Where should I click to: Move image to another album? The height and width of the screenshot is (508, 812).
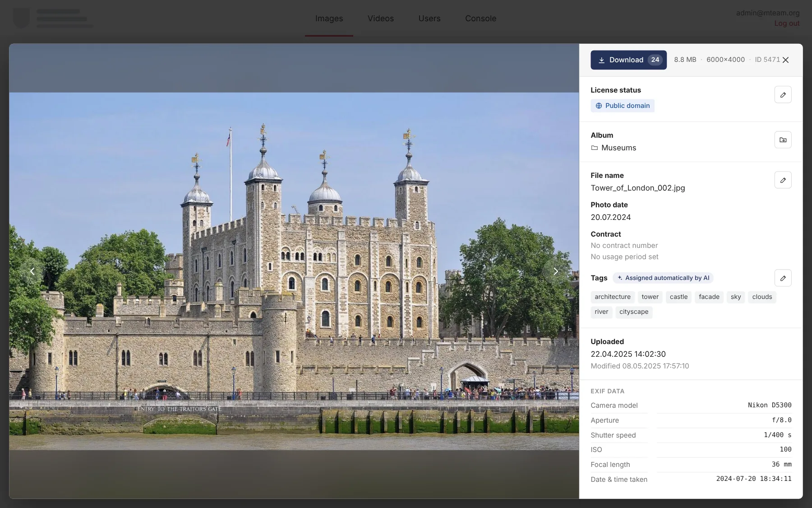(783, 140)
